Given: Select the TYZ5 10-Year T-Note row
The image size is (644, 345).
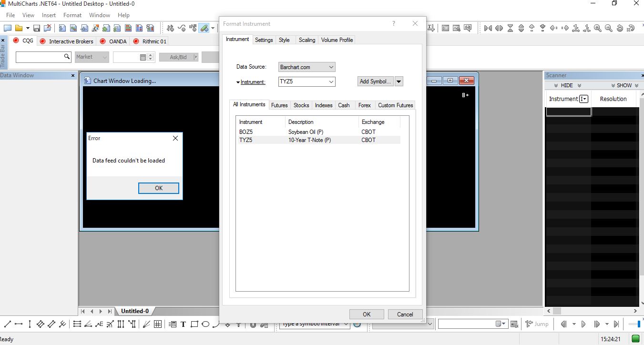Looking at the screenshot, I should 319,140.
